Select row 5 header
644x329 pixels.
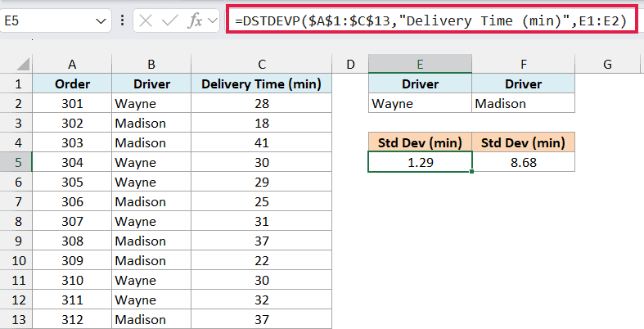click(18, 162)
